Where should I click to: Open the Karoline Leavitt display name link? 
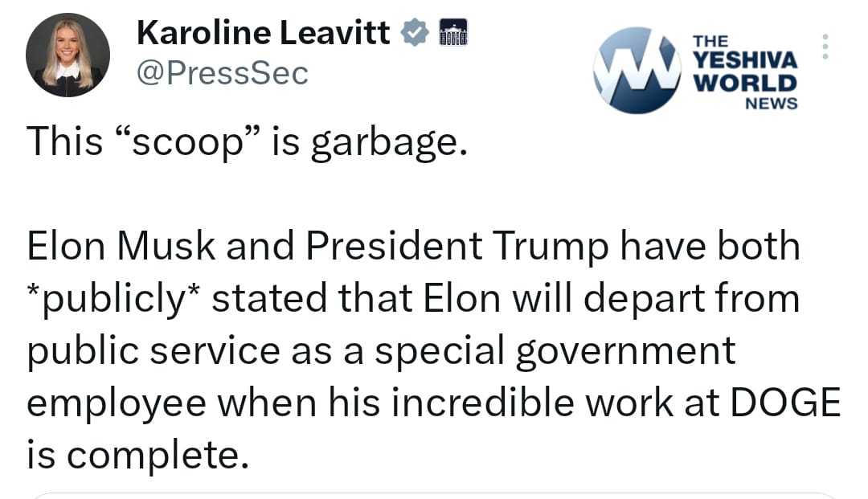(264, 33)
